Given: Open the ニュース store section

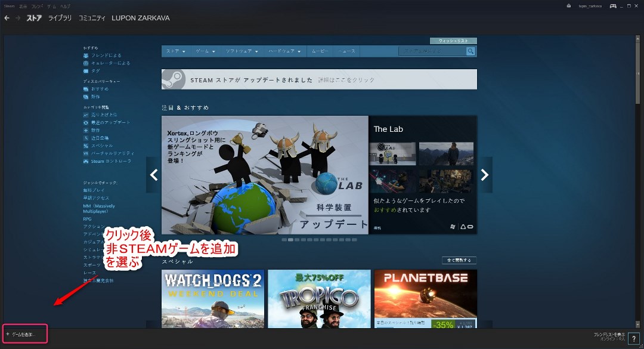Looking at the screenshot, I should click(346, 51).
